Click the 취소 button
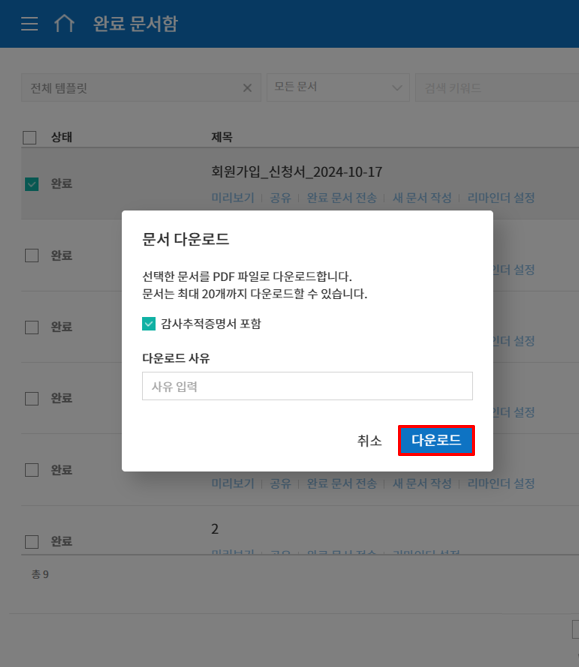The width and height of the screenshot is (579, 667). (x=369, y=441)
